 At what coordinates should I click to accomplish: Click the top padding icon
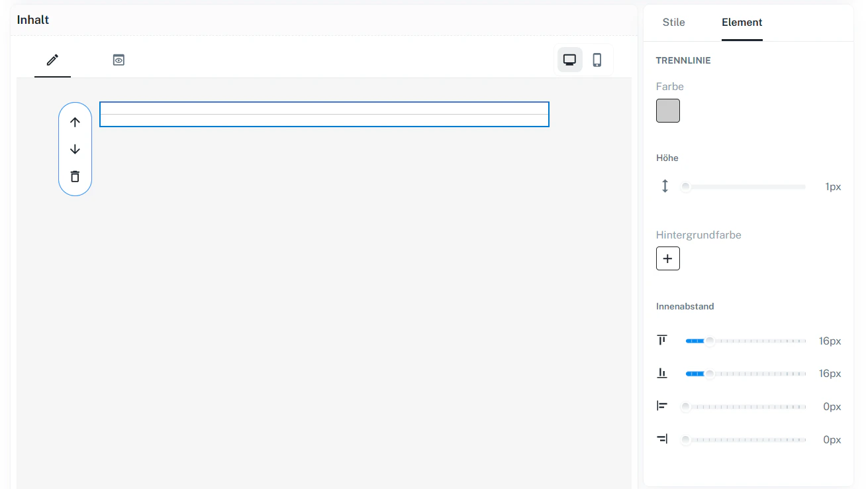click(662, 340)
